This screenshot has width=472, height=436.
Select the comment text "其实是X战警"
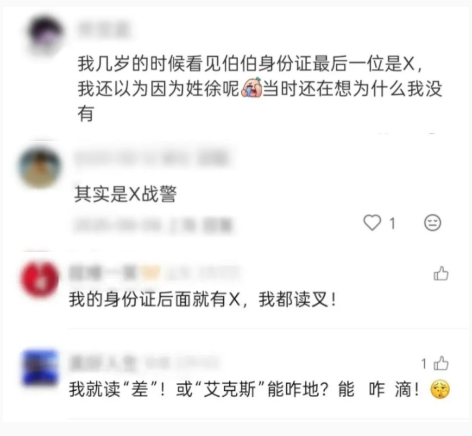click(125, 194)
